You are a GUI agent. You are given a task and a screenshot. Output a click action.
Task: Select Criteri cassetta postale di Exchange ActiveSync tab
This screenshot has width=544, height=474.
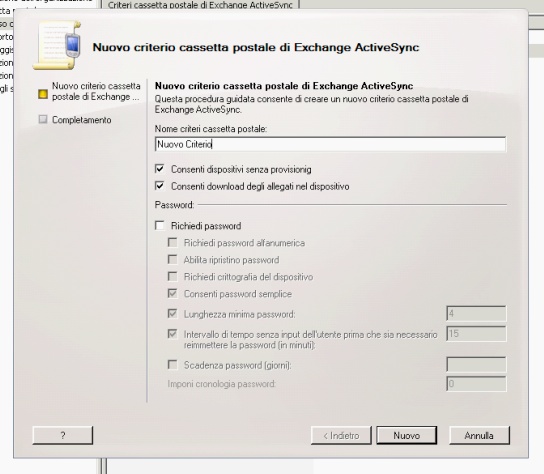[x=200, y=5]
